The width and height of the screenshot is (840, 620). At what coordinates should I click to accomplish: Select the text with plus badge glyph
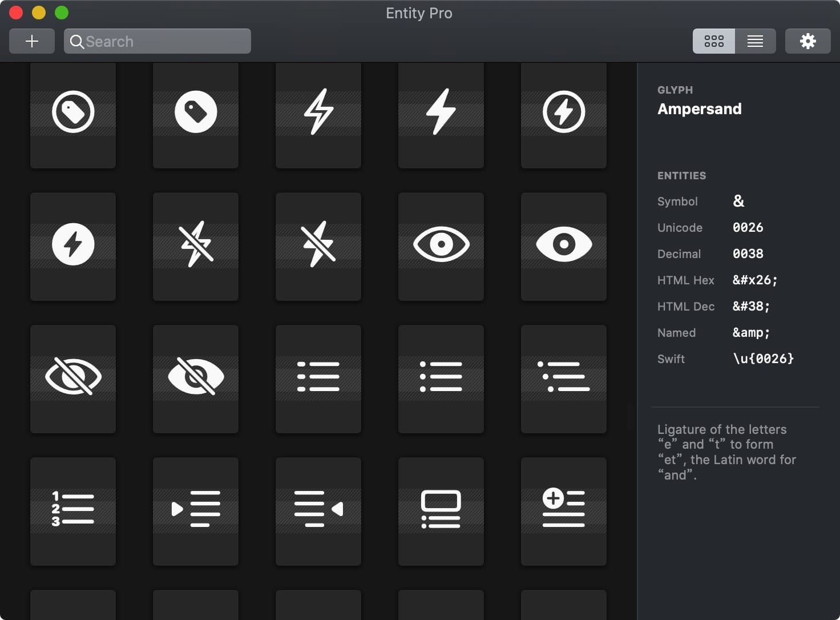pyautogui.click(x=564, y=511)
